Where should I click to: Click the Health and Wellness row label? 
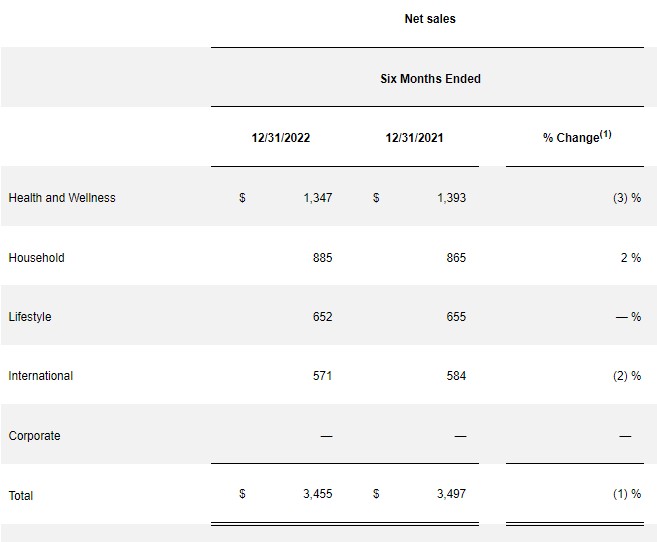[x=62, y=198]
